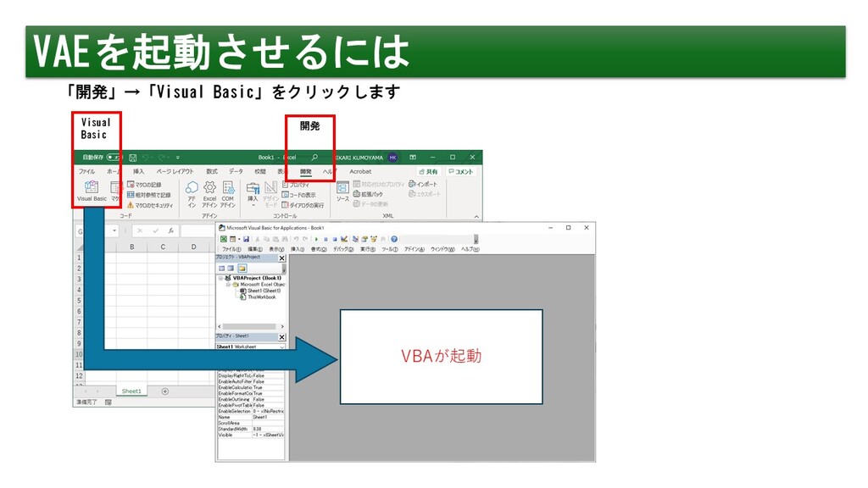Click マクロの記録 in the Code group

pyautogui.click(x=144, y=184)
